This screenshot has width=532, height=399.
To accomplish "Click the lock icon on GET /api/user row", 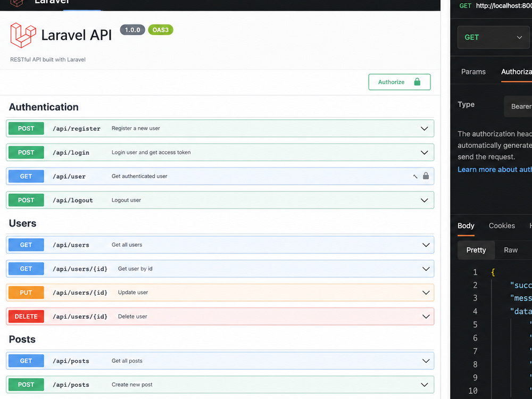I will pyautogui.click(x=426, y=176).
